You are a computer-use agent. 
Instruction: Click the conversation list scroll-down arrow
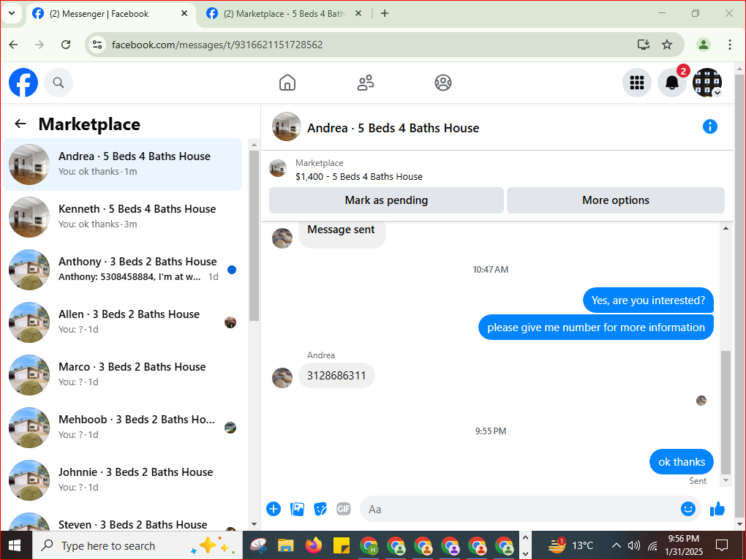pos(254,524)
